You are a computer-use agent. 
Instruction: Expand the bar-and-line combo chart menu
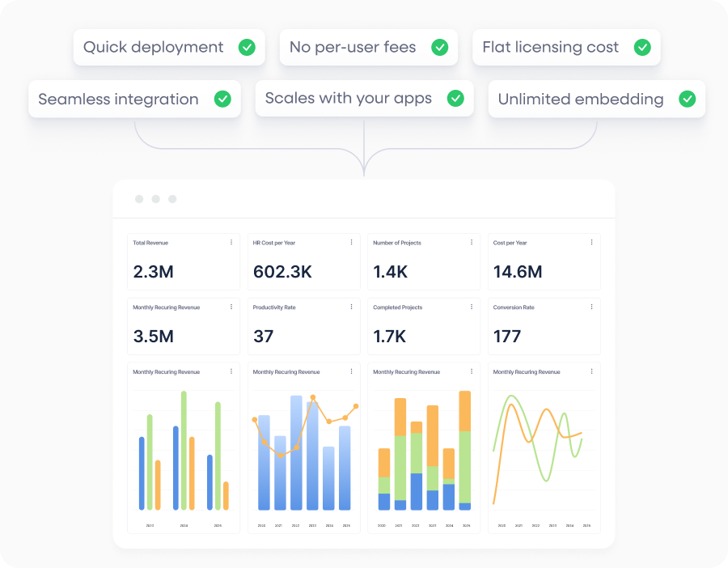point(351,372)
